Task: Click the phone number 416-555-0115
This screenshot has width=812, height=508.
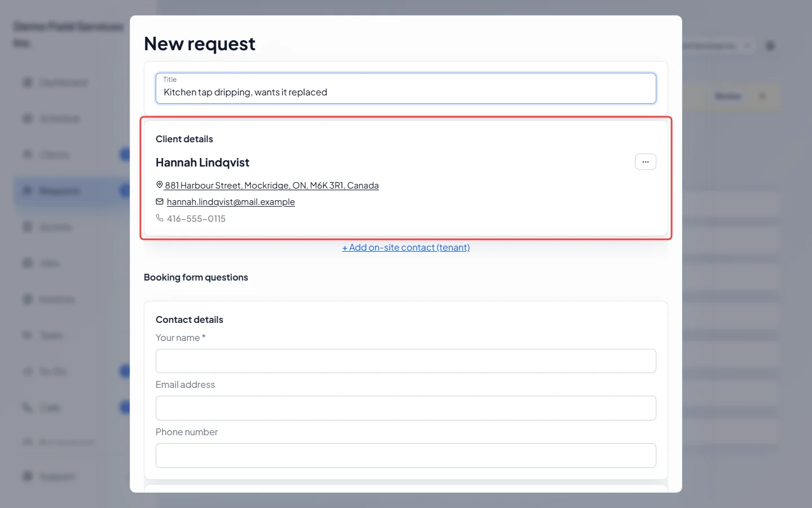Action: [x=196, y=218]
